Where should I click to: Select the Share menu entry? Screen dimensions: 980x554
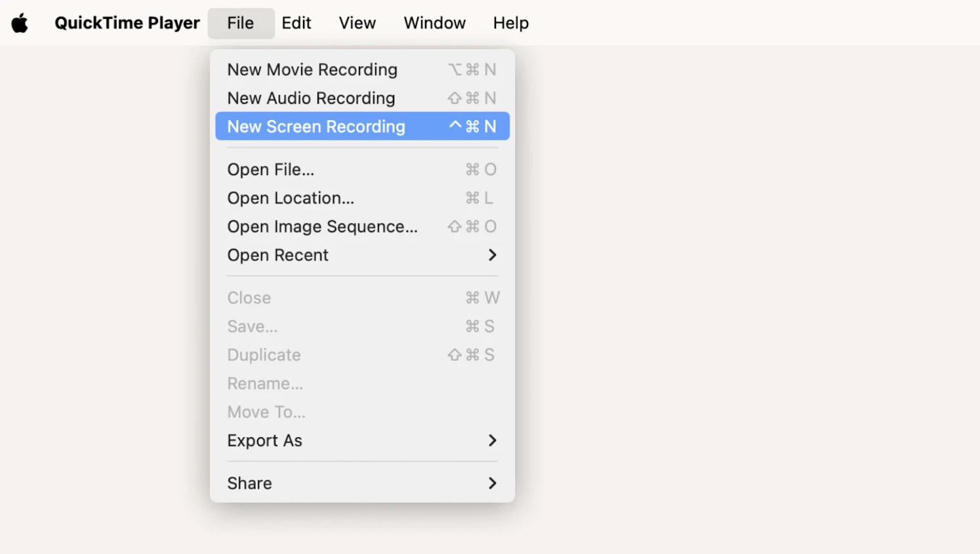coord(249,483)
